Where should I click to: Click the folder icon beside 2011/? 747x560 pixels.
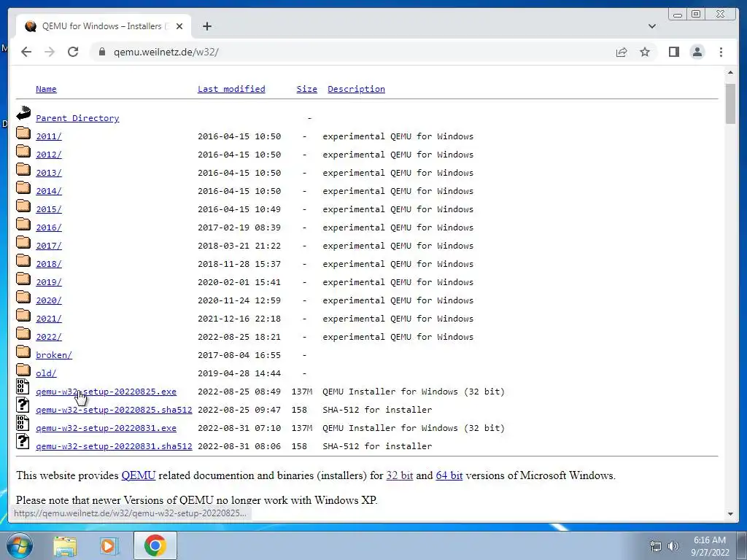pos(23,133)
